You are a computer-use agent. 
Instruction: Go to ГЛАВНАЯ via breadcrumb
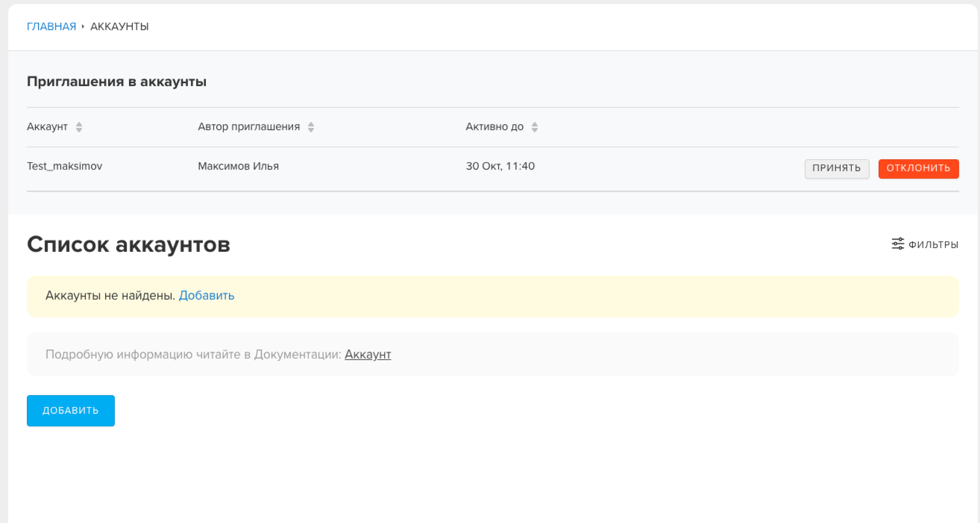pos(51,27)
